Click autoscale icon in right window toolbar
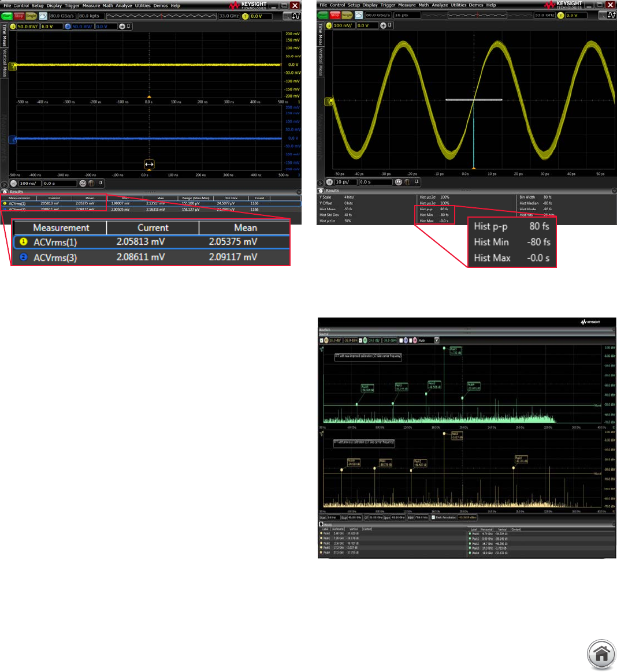This screenshot has width=617, height=672. coord(359,15)
